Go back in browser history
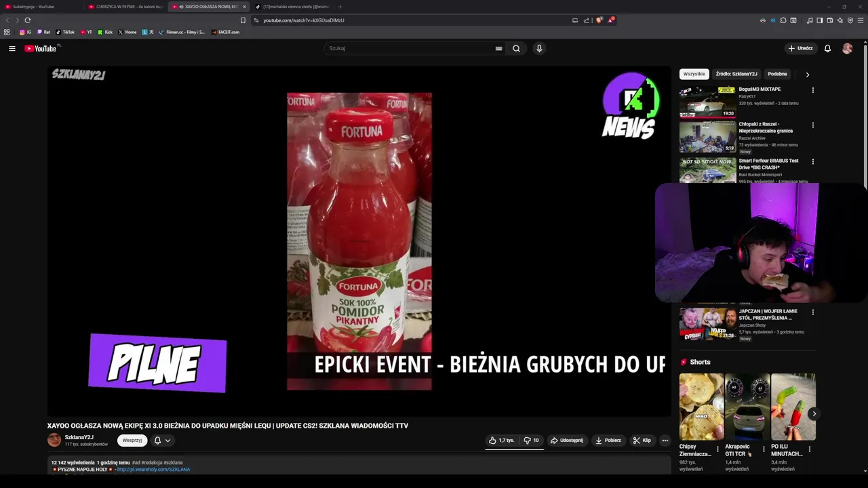The width and height of the screenshot is (868, 488). 7,20
